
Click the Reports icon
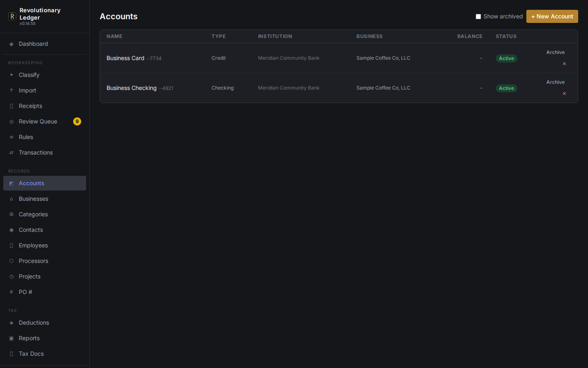pos(11,339)
